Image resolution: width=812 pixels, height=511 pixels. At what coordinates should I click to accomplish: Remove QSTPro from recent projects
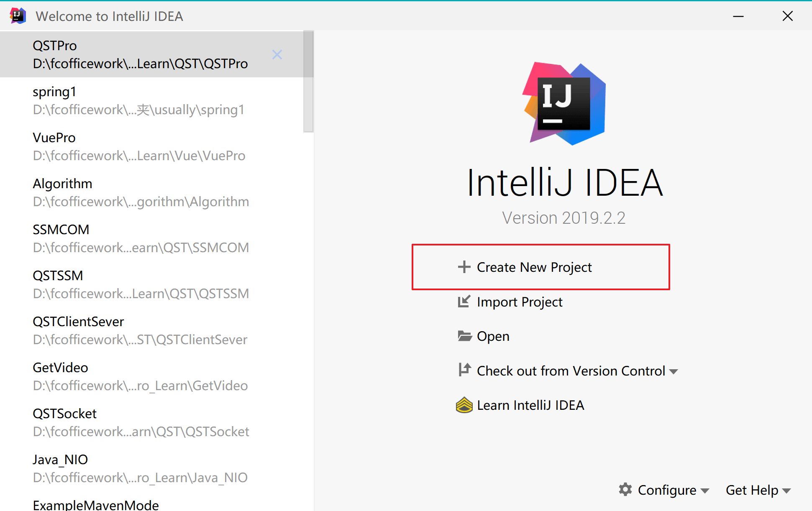277,55
